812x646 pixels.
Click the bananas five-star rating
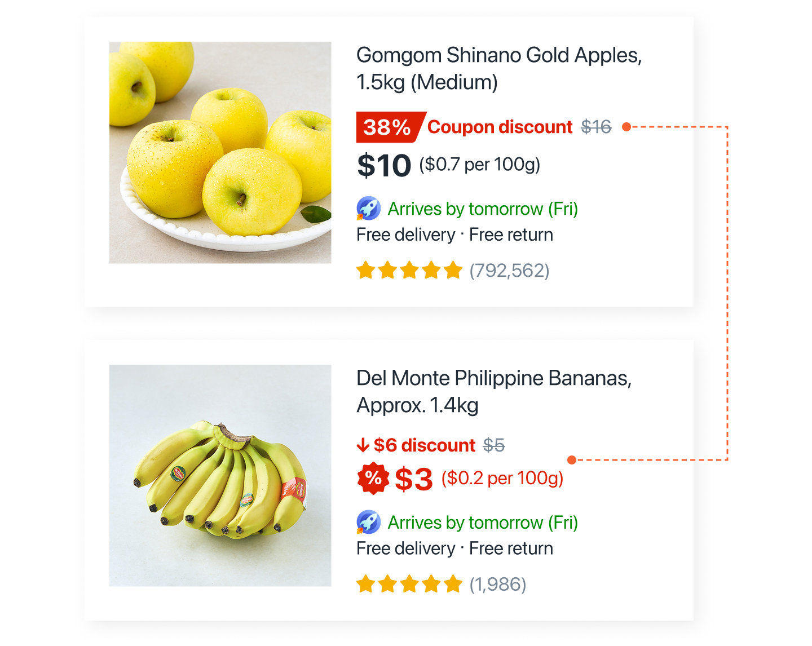coord(409,584)
